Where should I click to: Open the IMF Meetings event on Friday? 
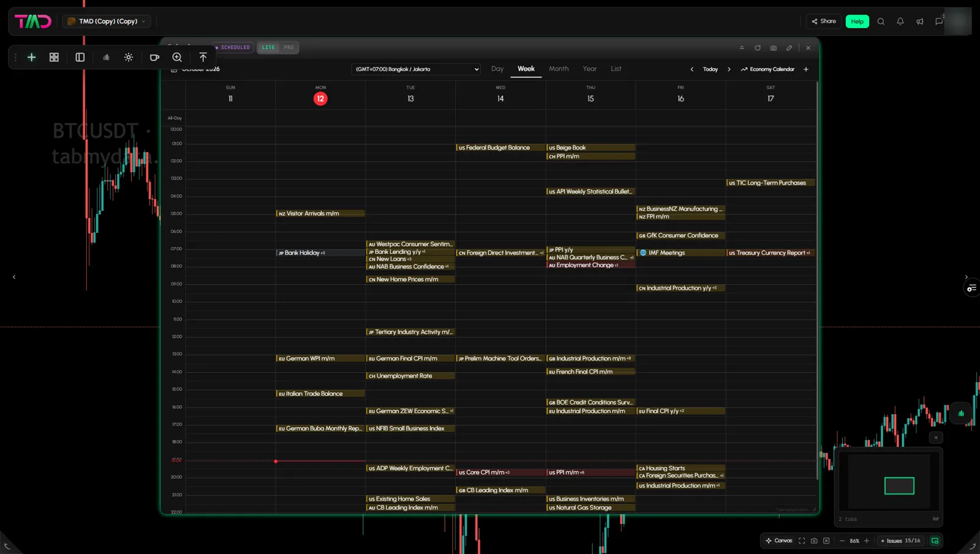(x=680, y=252)
